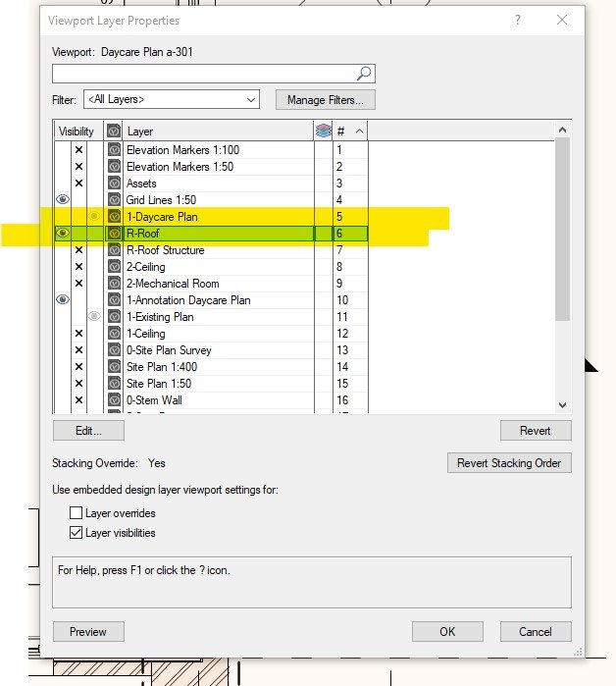
Task: Click the stacking order column icon
Action: tap(324, 132)
